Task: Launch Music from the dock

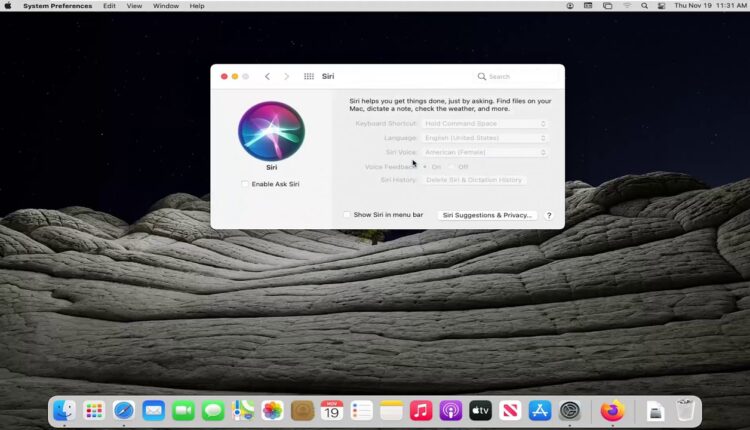Action: pyautogui.click(x=421, y=410)
